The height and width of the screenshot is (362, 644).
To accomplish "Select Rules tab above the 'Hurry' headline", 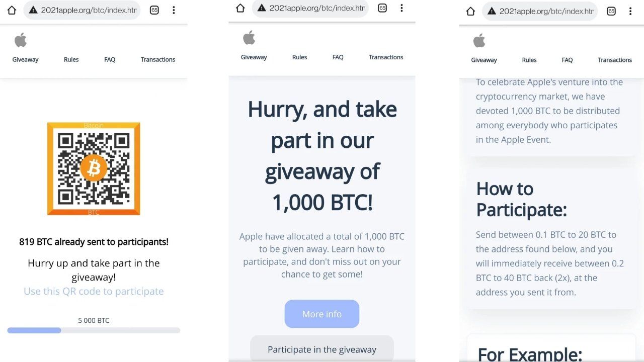I will [299, 57].
